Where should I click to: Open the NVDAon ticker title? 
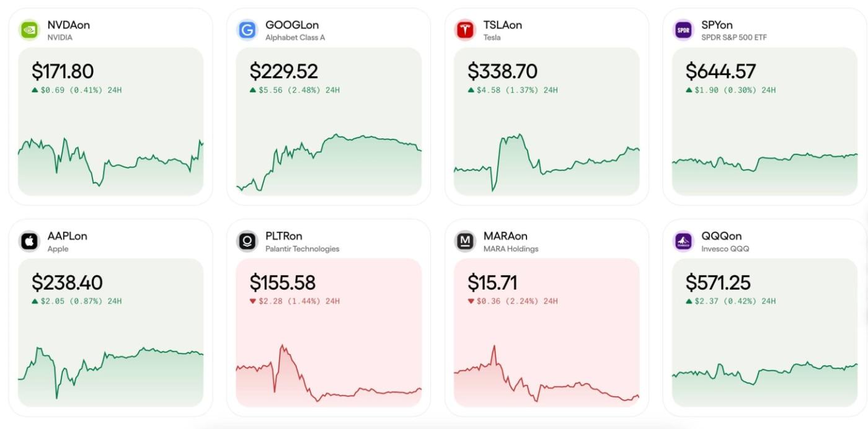pyautogui.click(x=69, y=25)
